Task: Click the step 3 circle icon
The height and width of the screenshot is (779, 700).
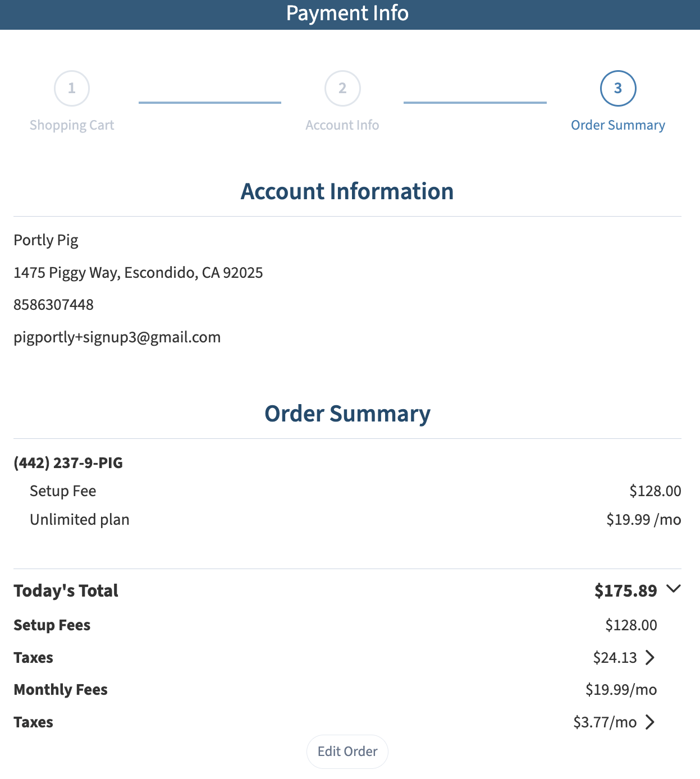Action: coord(618,88)
